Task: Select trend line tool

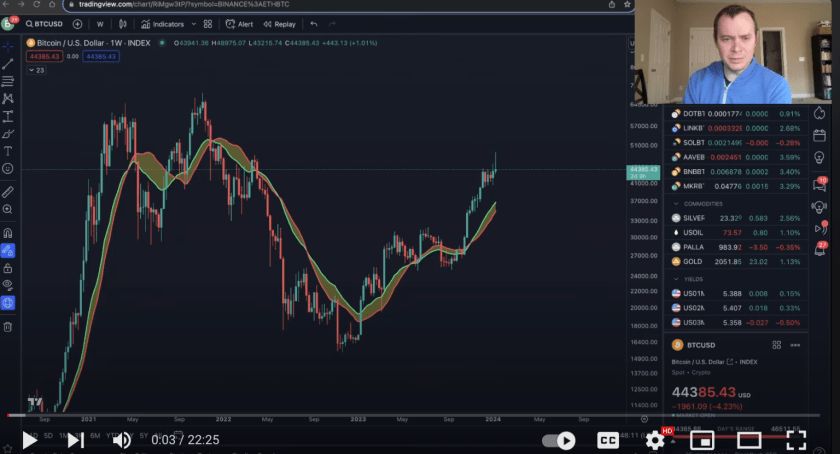Action: (8, 64)
